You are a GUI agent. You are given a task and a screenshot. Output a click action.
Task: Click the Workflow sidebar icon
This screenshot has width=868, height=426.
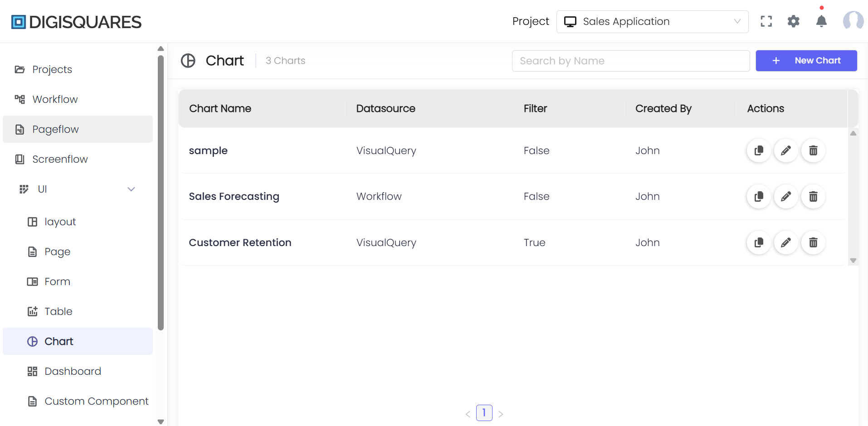[x=20, y=99]
